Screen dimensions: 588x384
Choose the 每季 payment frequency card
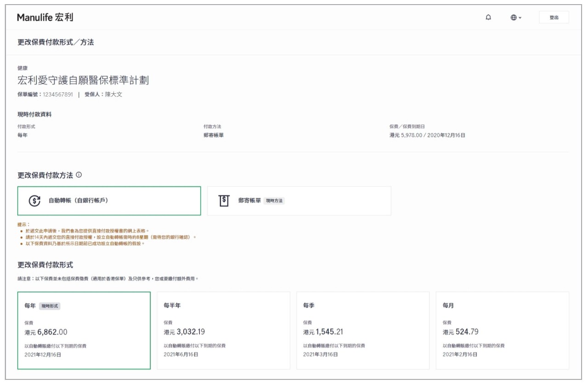[x=363, y=330]
